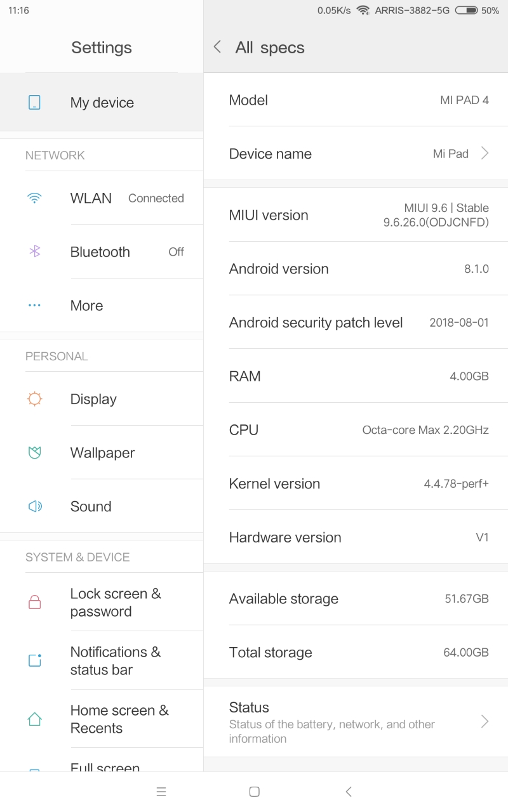Image resolution: width=508 pixels, height=812 pixels.
Task: Tap the Bluetooth icon in sidebar
Action: 35,252
